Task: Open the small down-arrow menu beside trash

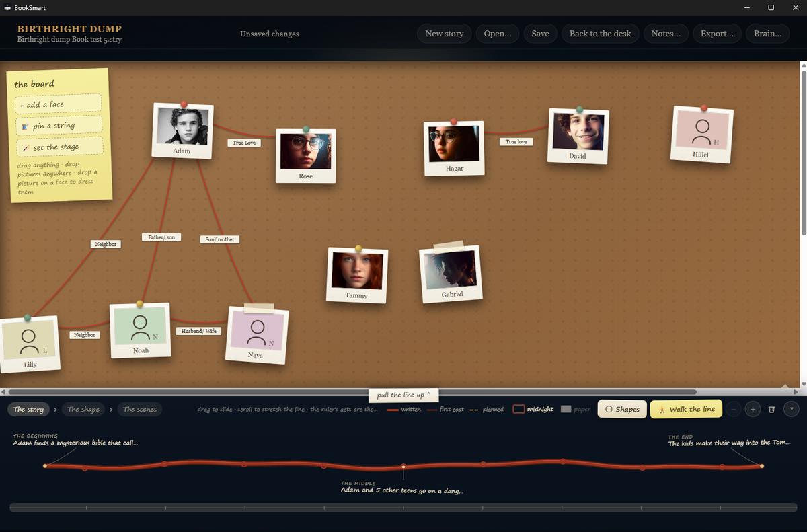Action: click(792, 408)
